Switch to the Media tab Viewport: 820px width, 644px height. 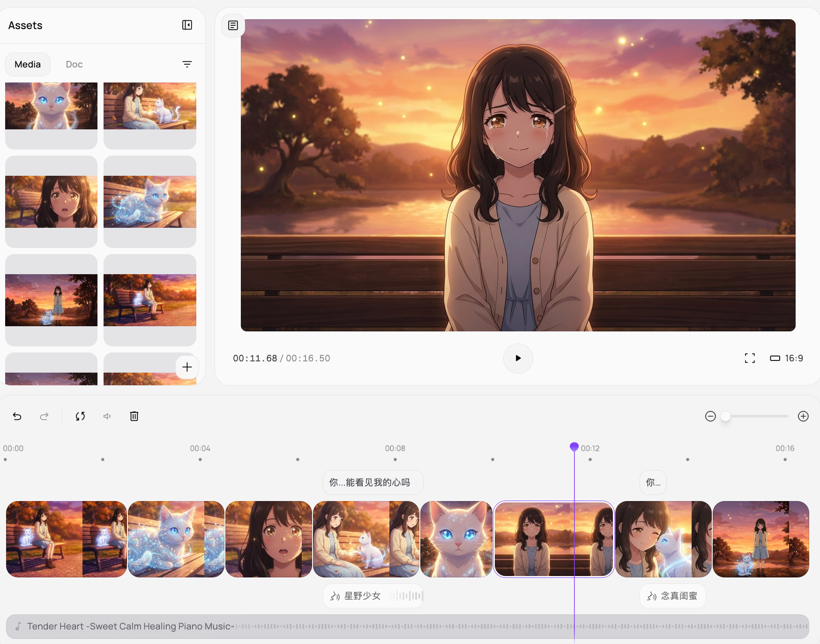coord(28,64)
